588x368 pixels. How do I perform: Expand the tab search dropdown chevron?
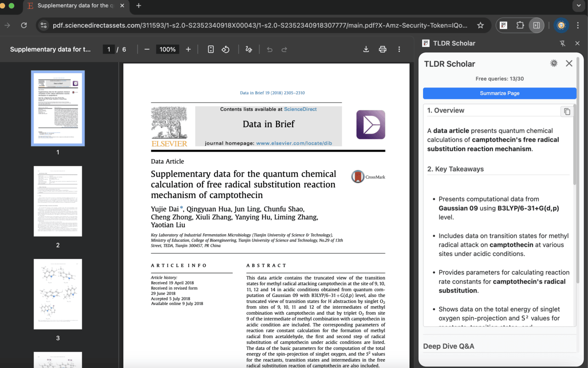point(578,6)
